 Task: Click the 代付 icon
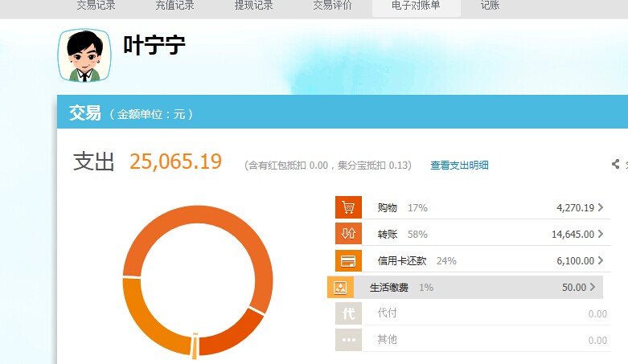[x=348, y=313]
